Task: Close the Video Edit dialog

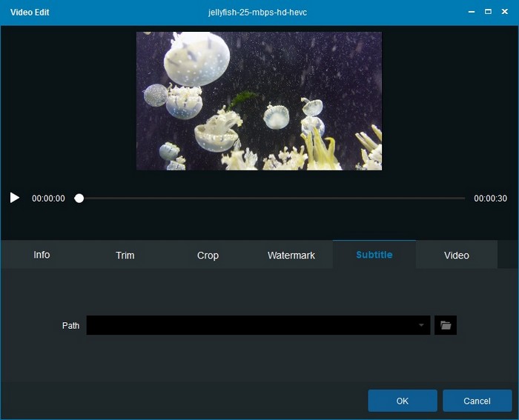Action: [506, 12]
